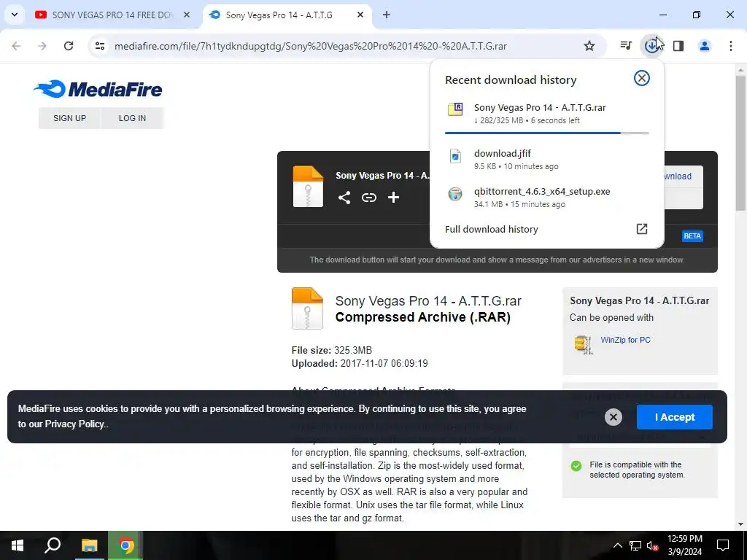
Task: Click the plus icon on the file card
Action: (x=393, y=197)
